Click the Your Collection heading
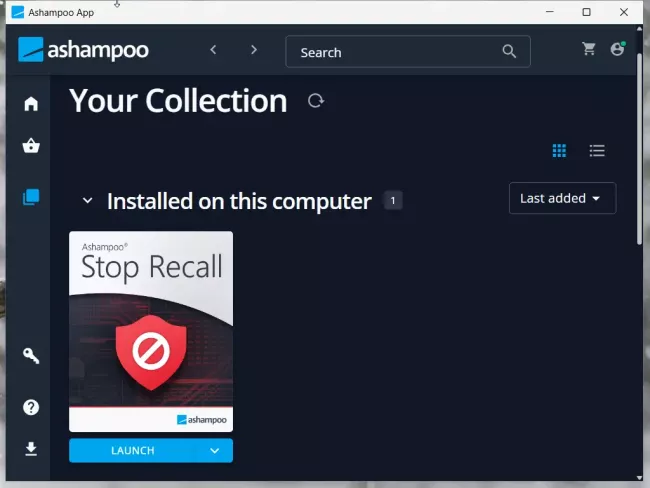The width and height of the screenshot is (650, 488). 178,101
